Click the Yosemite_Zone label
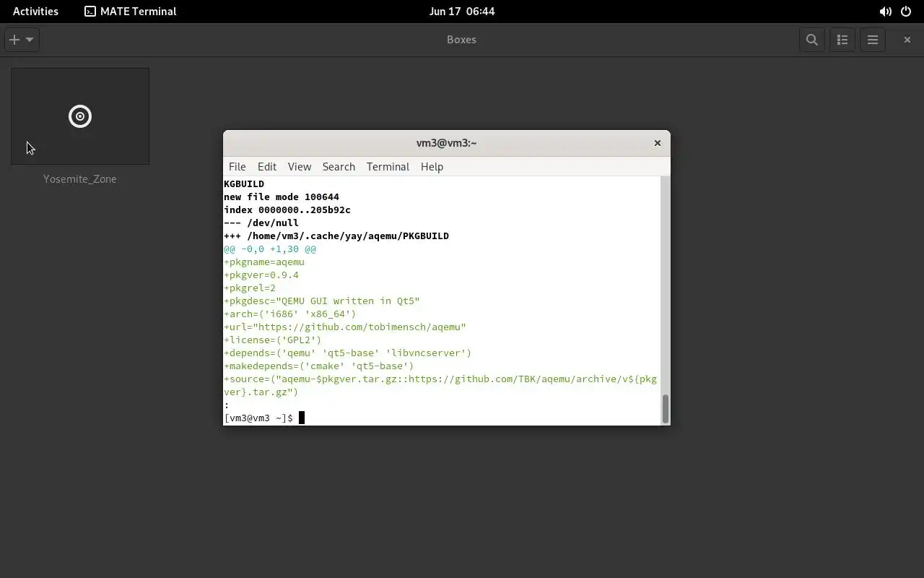Viewport: 924px width, 578px height. 80,178
